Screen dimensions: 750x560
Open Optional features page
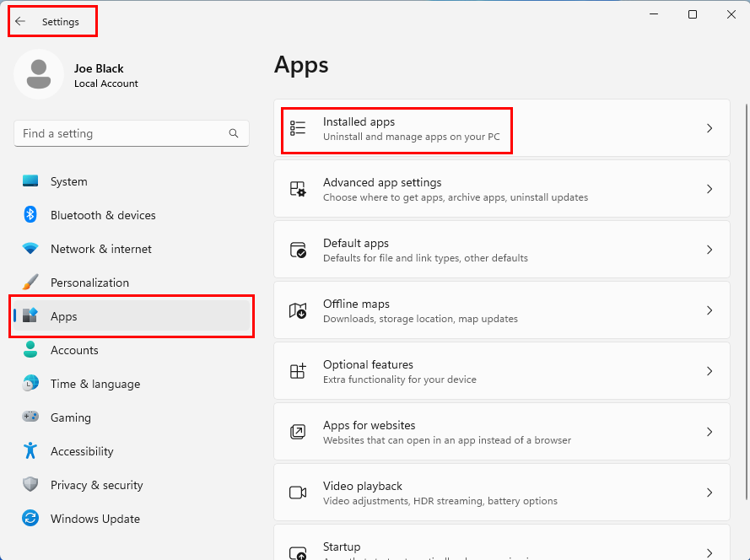tap(501, 371)
